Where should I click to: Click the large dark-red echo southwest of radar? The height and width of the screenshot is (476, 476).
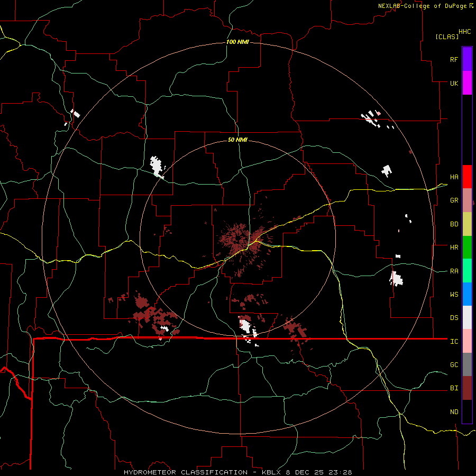pos(153,314)
